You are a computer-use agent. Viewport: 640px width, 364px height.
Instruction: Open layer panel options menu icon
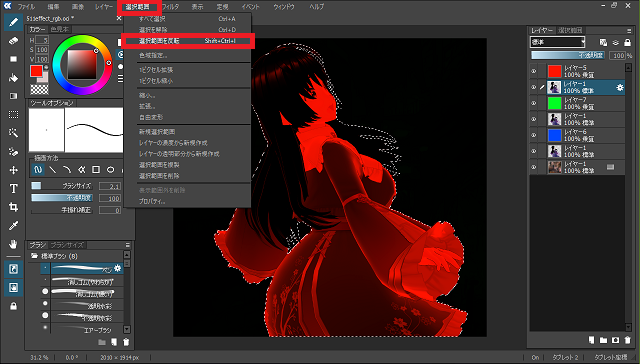629,31
